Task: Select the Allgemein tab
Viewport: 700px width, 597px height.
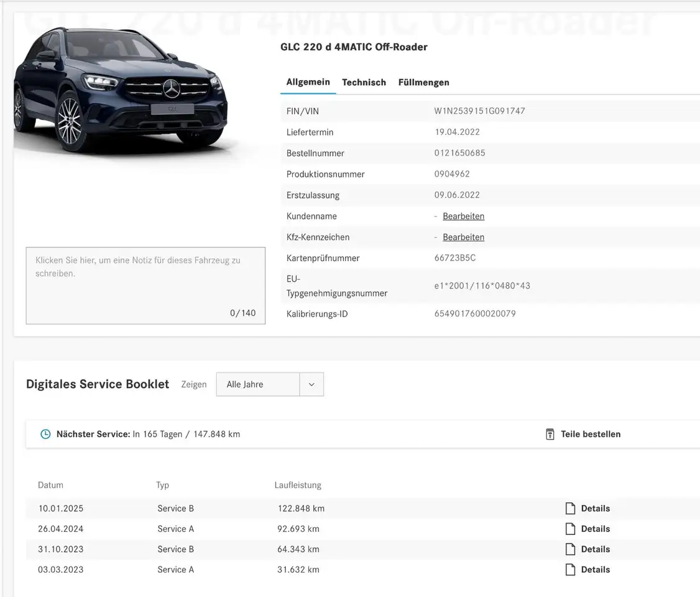Action: pyautogui.click(x=308, y=82)
